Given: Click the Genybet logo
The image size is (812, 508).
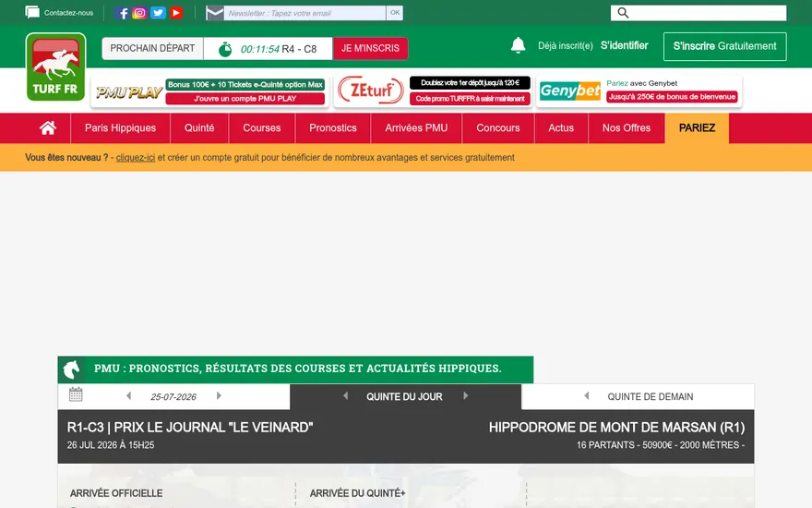Looking at the screenshot, I should 570,91.
